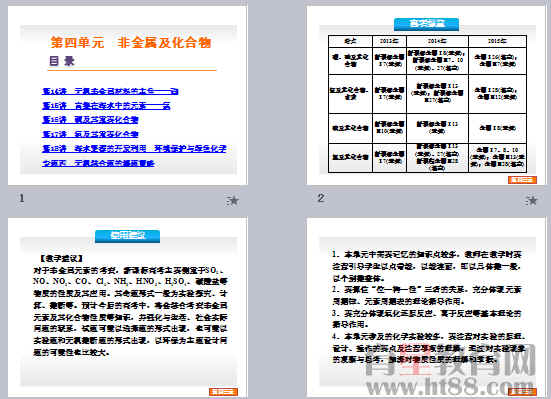Select the slide 3 thumbnail with 教学建议 text

(x=128, y=308)
